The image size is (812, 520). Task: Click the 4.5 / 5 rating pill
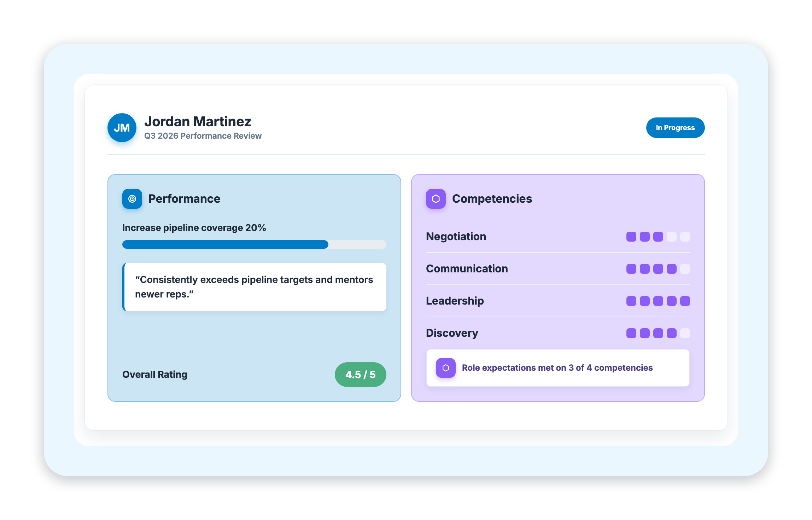360,375
